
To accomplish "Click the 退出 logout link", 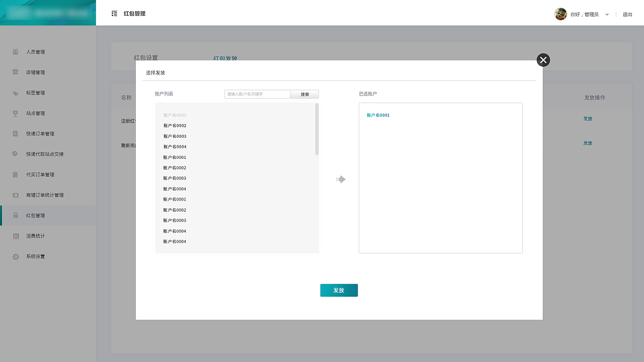I will (627, 15).
